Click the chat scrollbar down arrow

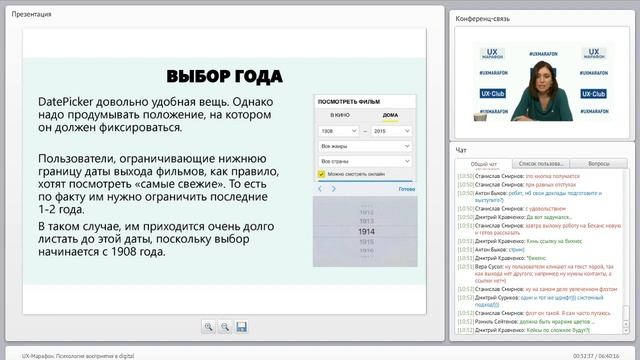(626, 330)
